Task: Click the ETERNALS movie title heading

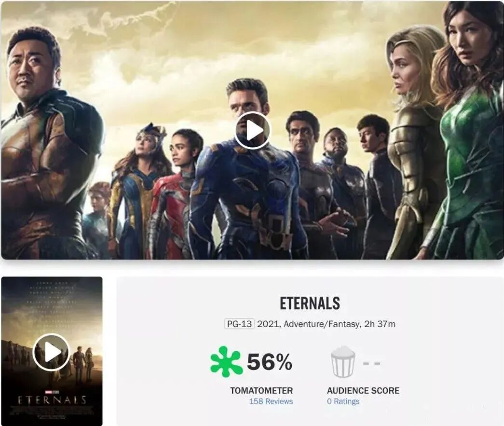Action: pyautogui.click(x=310, y=303)
